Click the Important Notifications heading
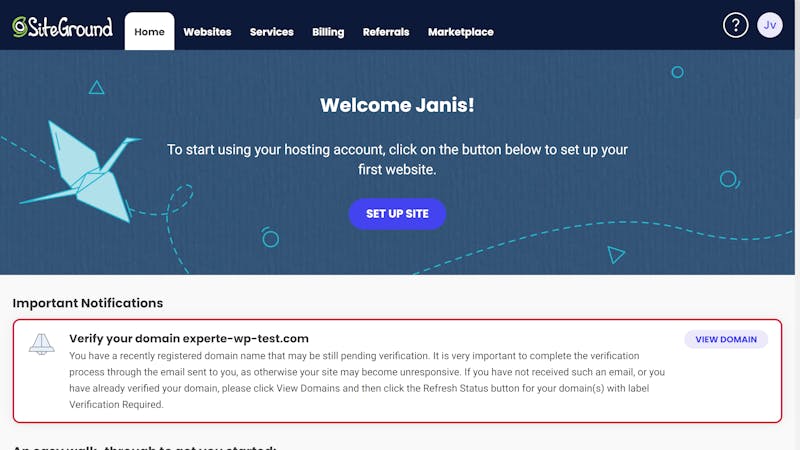Viewport: 800px width, 450px height. coord(88,303)
